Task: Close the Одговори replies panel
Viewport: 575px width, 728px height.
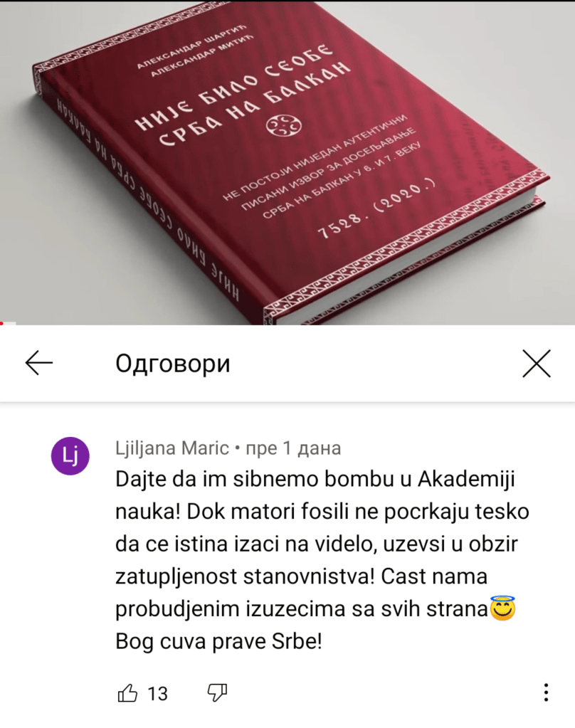Action: pyautogui.click(x=537, y=363)
